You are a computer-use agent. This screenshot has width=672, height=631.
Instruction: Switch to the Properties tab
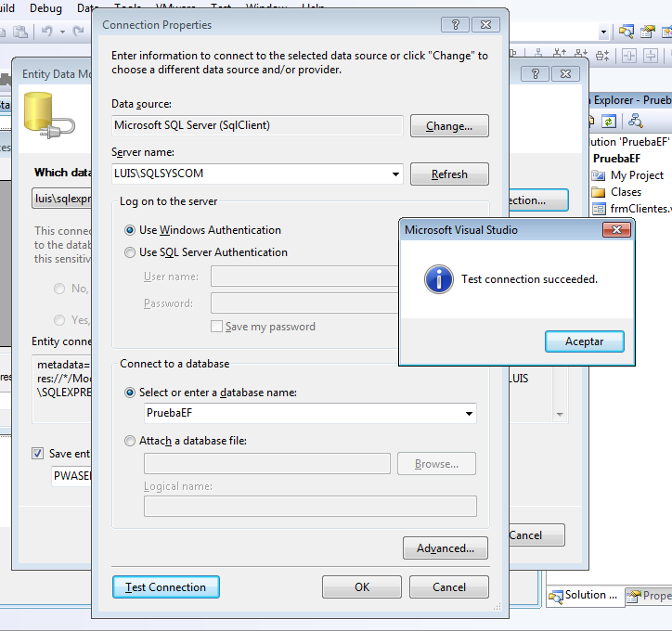pyautogui.click(x=648, y=596)
